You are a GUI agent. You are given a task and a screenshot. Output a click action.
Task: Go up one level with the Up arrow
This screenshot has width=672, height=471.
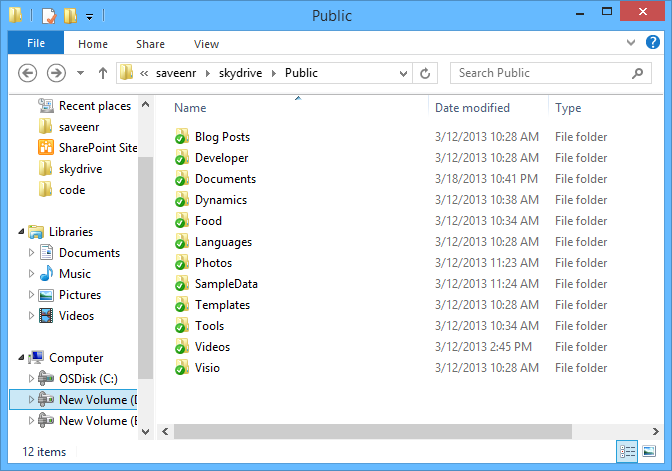pyautogui.click(x=102, y=73)
